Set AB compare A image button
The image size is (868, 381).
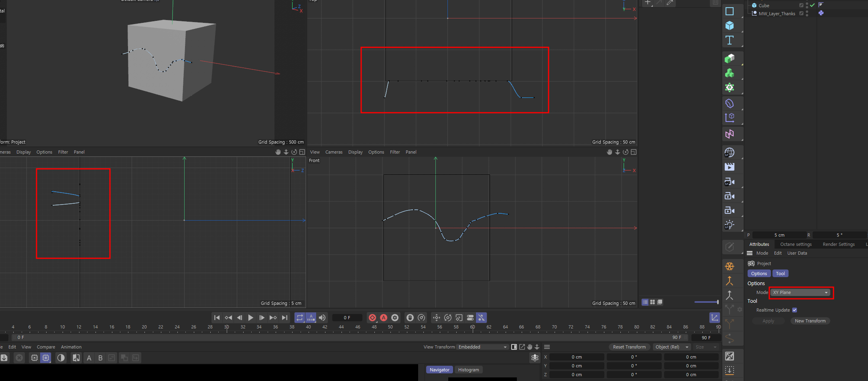tap(89, 358)
